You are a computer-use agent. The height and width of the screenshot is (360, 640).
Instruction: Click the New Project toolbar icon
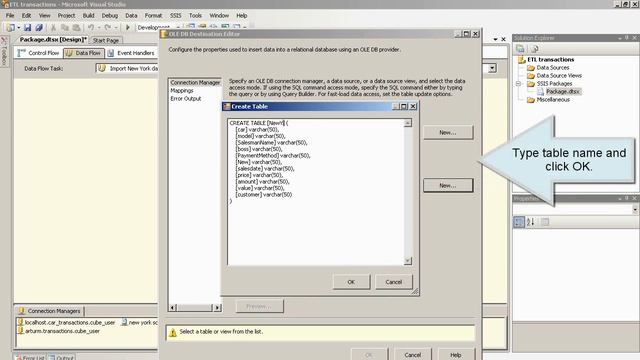tap(10, 27)
